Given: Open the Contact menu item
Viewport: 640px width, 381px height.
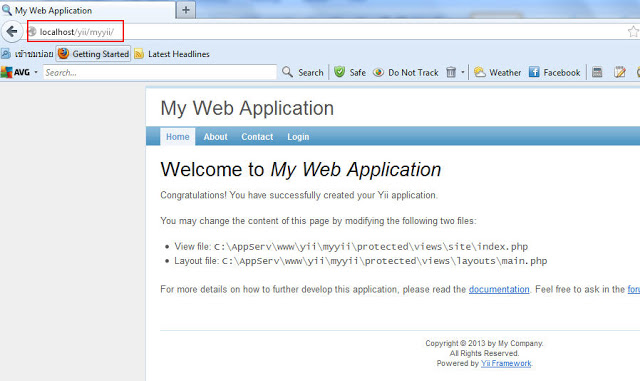Looking at the screenshot, I should (x=257, y=137).
